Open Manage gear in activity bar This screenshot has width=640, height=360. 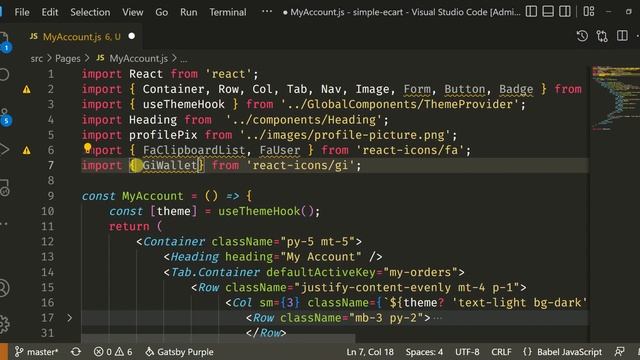[x=4, y=324]
